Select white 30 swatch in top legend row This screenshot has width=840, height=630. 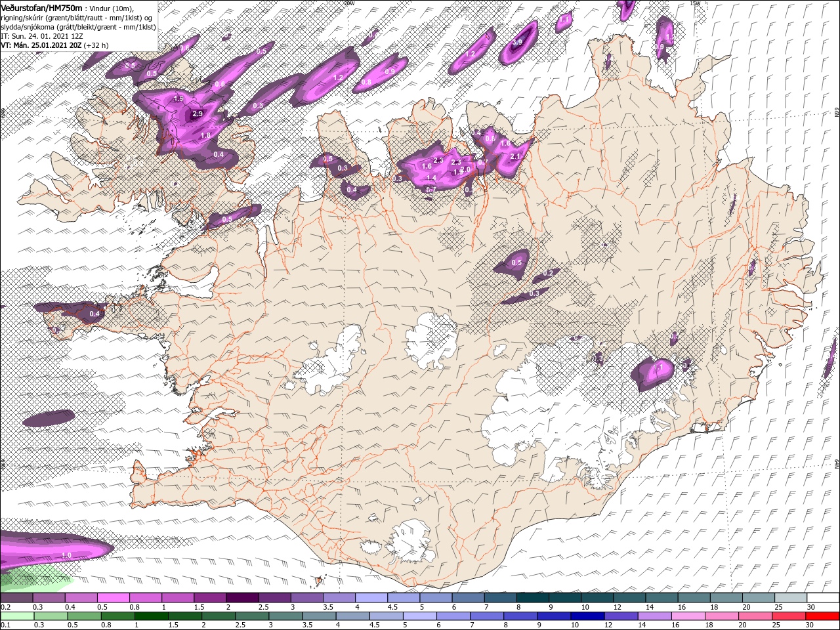pyautogui.click(x=823, y=597)
